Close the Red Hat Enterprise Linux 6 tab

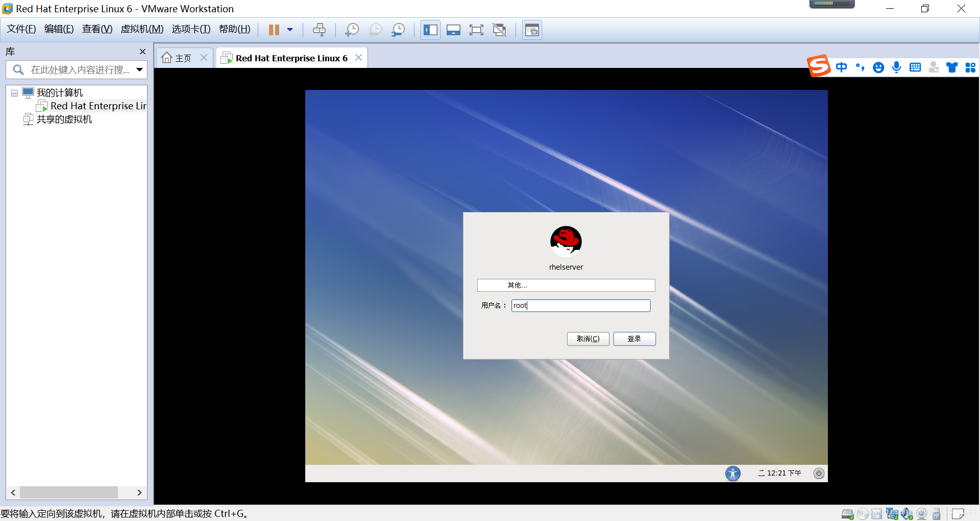359,58
